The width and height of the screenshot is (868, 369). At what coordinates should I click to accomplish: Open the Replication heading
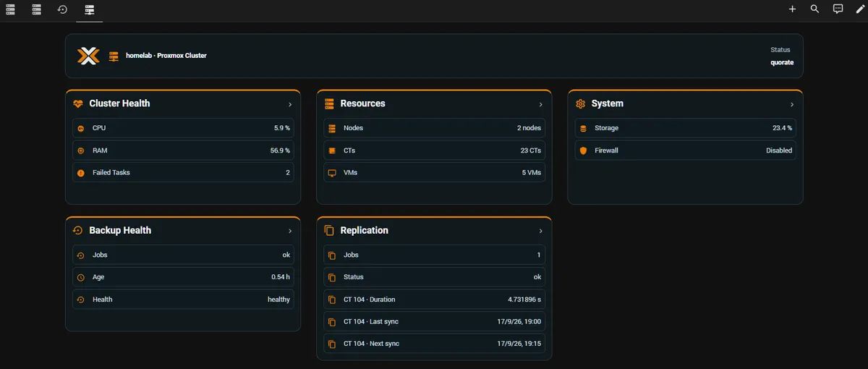coord(365,230)
